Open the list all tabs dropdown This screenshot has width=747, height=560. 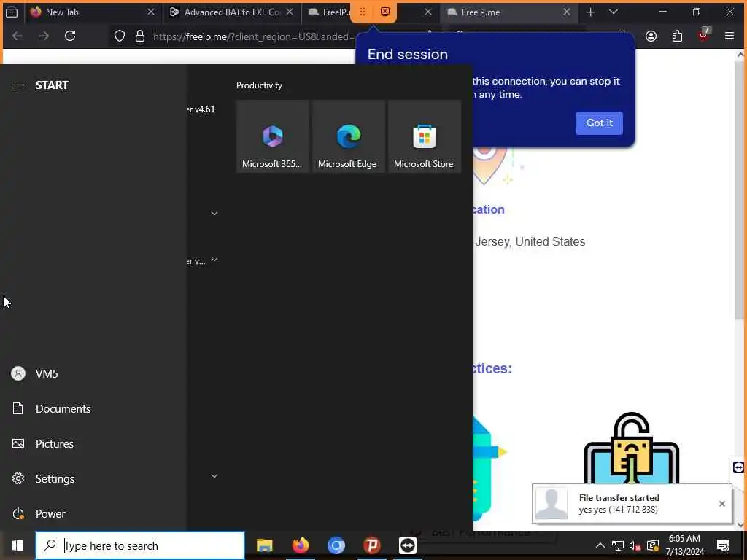pos(614,12)
